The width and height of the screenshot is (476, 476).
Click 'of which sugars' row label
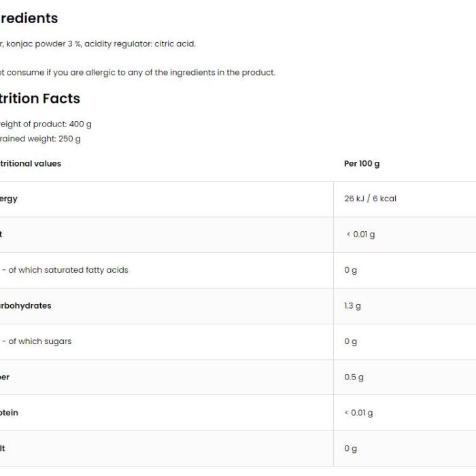[37, 341]
